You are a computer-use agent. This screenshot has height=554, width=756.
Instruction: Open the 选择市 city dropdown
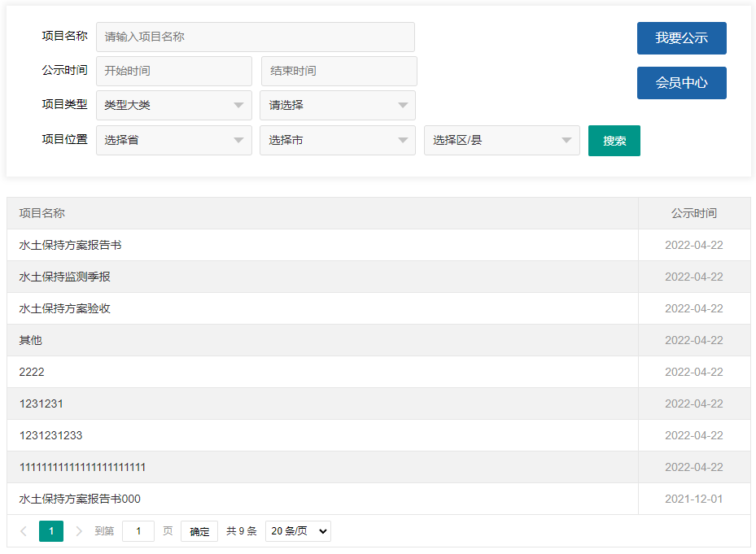337,140
